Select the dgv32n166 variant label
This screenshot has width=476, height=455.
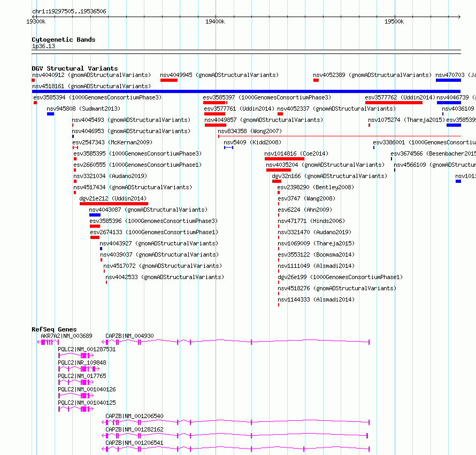coord(329,176)
